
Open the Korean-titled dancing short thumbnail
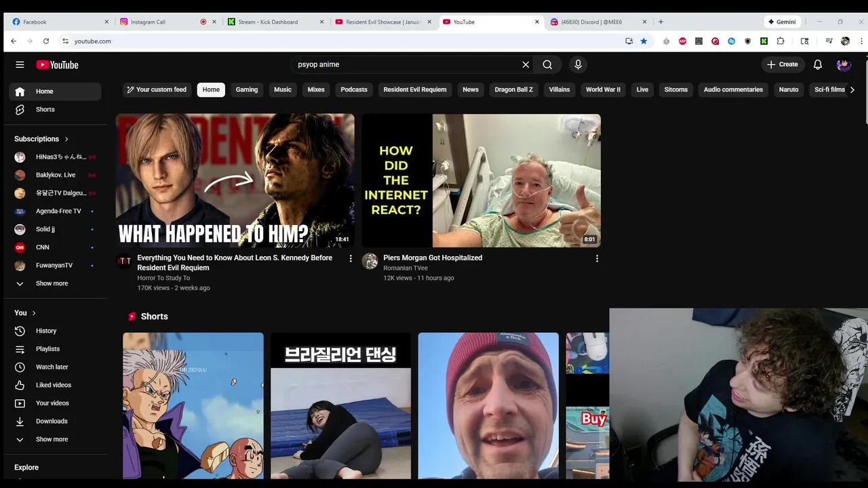click(x=341, y=405)
